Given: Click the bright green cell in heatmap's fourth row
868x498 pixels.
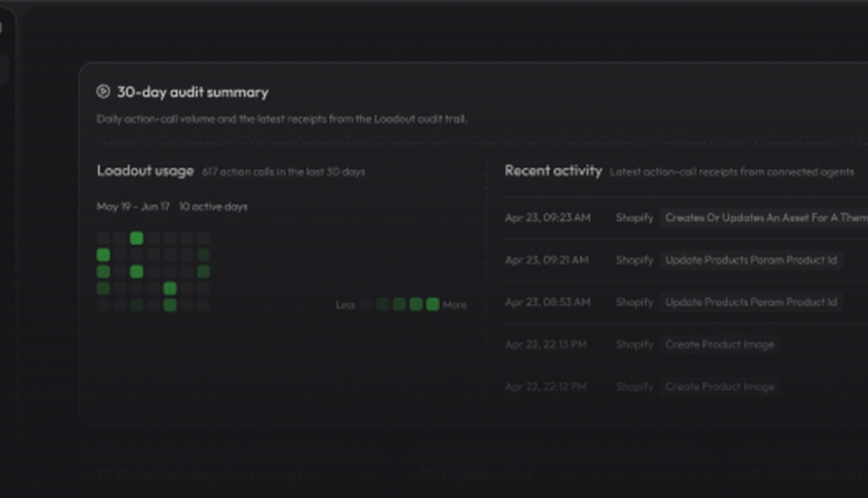Looking at the screenshot, I should tap(170, 288).
